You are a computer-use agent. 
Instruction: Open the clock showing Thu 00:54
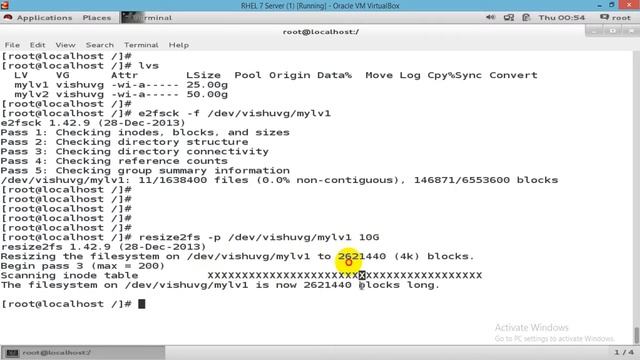pos(562,18)
